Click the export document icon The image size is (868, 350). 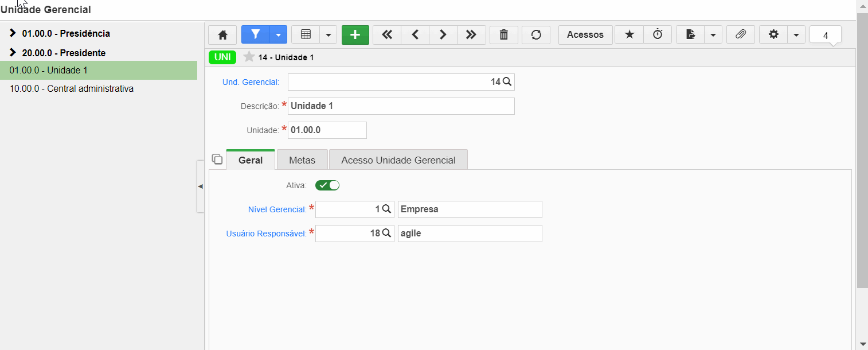coord(690,35)
